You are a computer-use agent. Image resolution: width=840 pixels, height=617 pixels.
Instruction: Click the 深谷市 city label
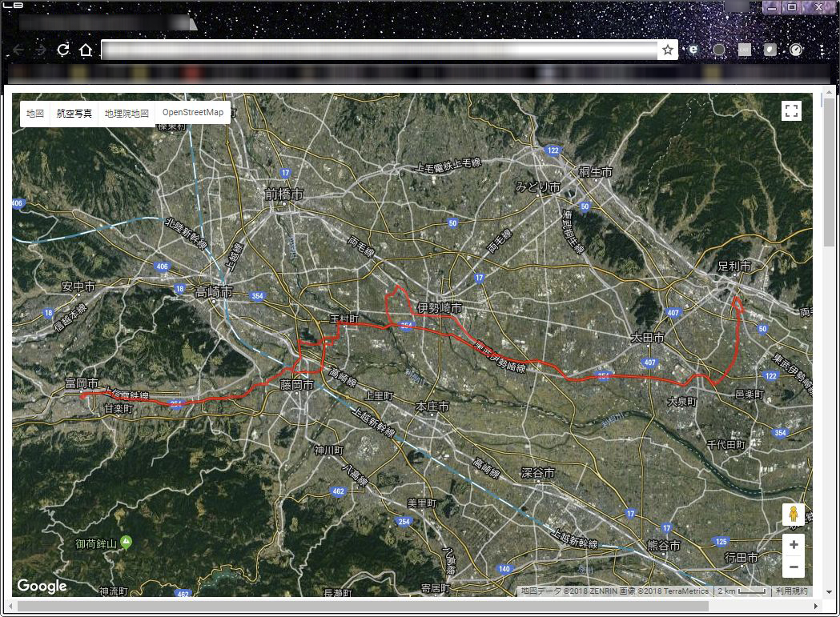(x=538, y=472)
